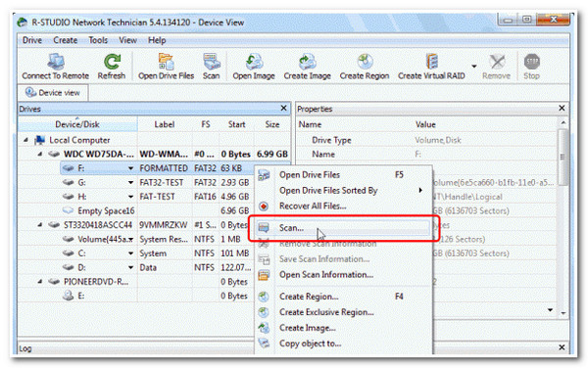The height and width of the screenshot is (368, 588).
Task: Click the Stop toolbar icon
Action: [x=531, y=67]
